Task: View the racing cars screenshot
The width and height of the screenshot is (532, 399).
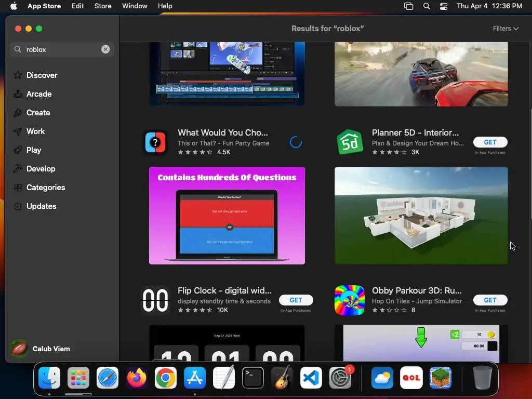Action: tap(421, 74)
